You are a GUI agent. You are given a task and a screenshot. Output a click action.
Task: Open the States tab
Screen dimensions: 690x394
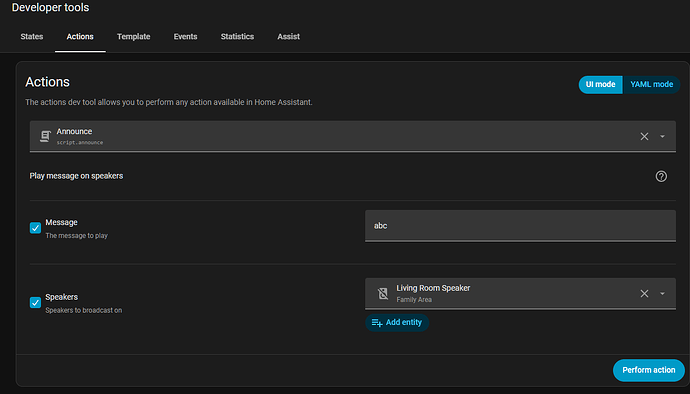[32, 37]
